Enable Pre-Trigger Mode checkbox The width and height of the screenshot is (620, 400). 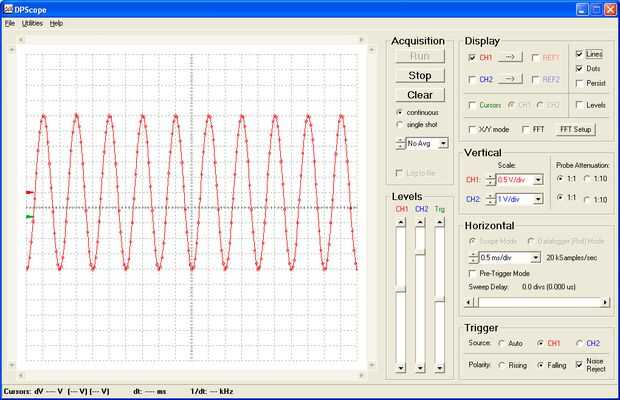(472, 273)
